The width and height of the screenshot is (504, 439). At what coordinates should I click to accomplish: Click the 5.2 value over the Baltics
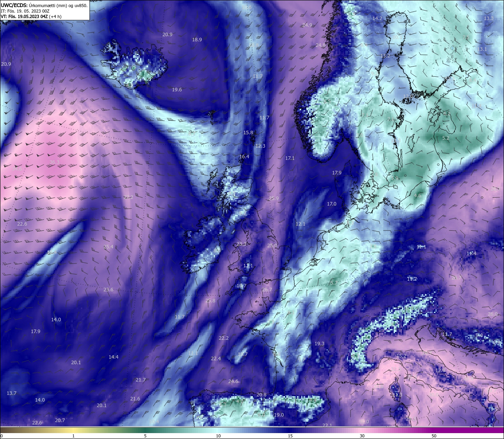point(446,138)
